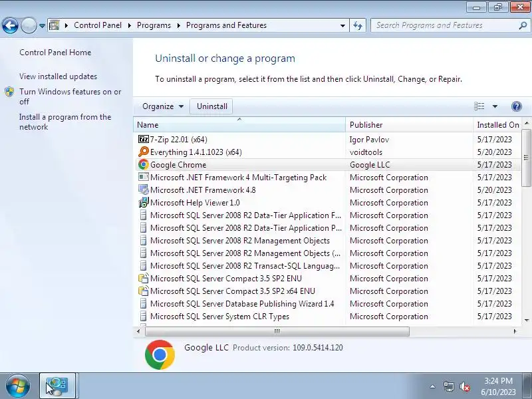Sort by the Publisher column header
This screenshot has width=532, height=399.
click(x=409, y=125)
